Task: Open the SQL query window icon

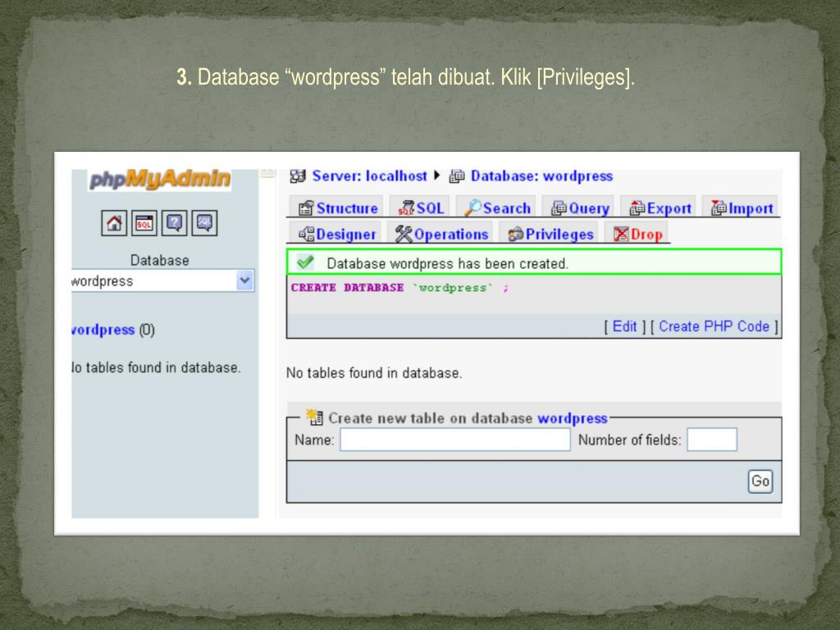Action: click(x=144, y=223)
